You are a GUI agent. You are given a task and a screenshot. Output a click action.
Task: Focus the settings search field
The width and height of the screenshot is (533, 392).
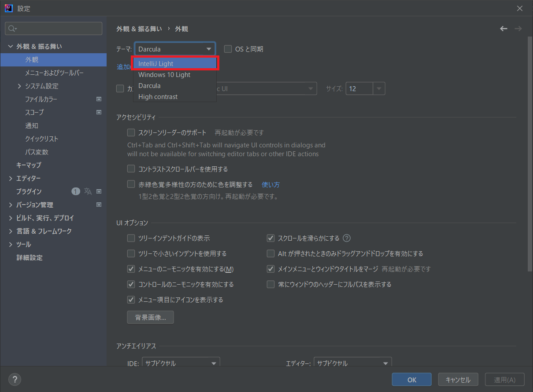(x=53, y=29)
